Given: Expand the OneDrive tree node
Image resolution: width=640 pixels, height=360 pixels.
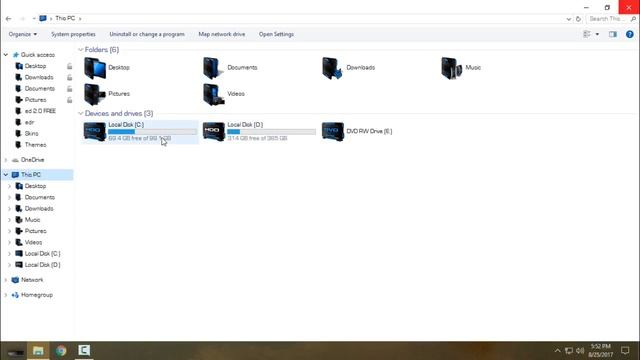Looking at the screenshot, I should point(6,160).
